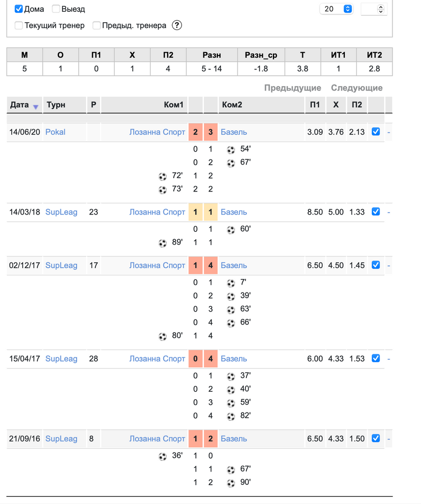Click the goal ball icon at 54'
The width and height of the screenshot is (421, 504).
pos(231,150)
